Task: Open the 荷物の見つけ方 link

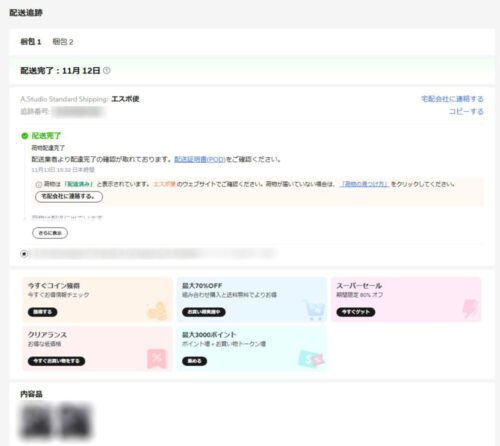Action: click(x=365, y=184)
